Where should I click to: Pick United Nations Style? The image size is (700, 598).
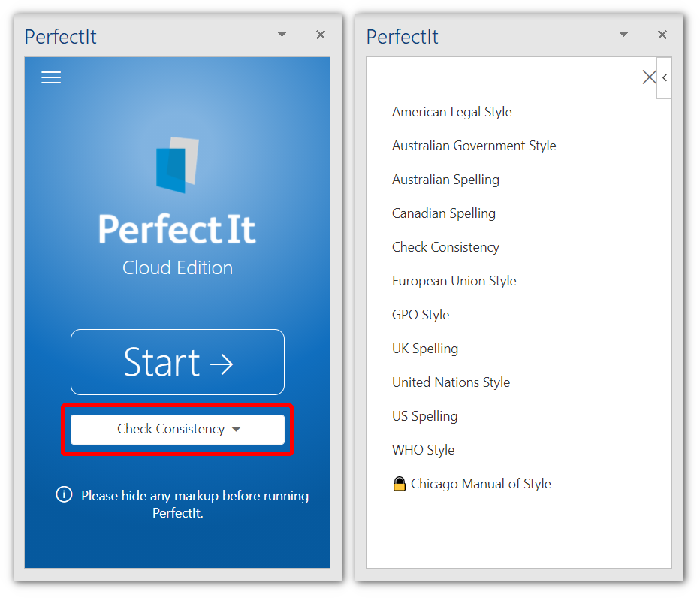click(x=451, y=382)
